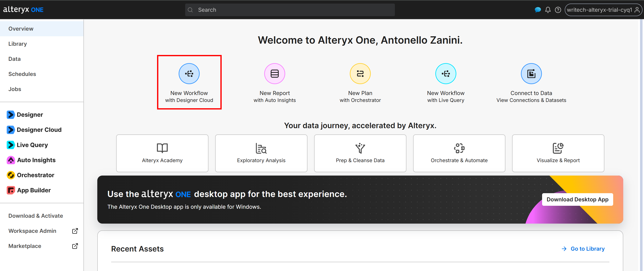Click the Designer product icon in sidebar

(11, 115)
